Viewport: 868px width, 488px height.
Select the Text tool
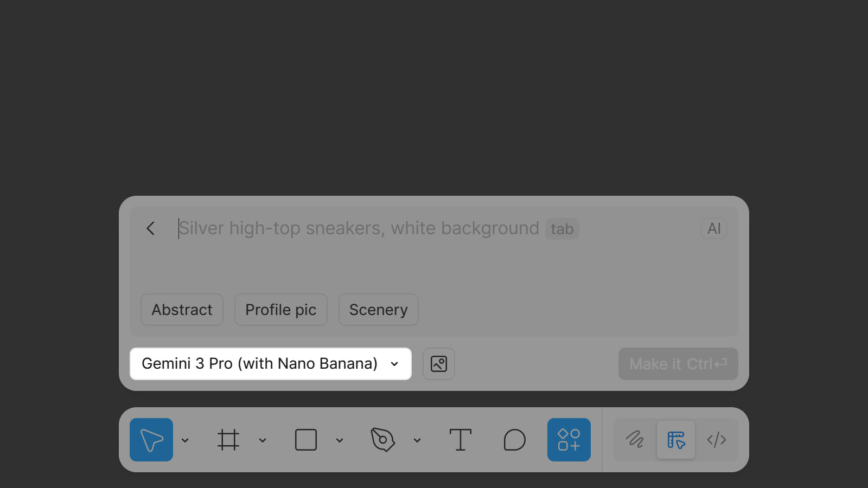(x=460, y=440)
